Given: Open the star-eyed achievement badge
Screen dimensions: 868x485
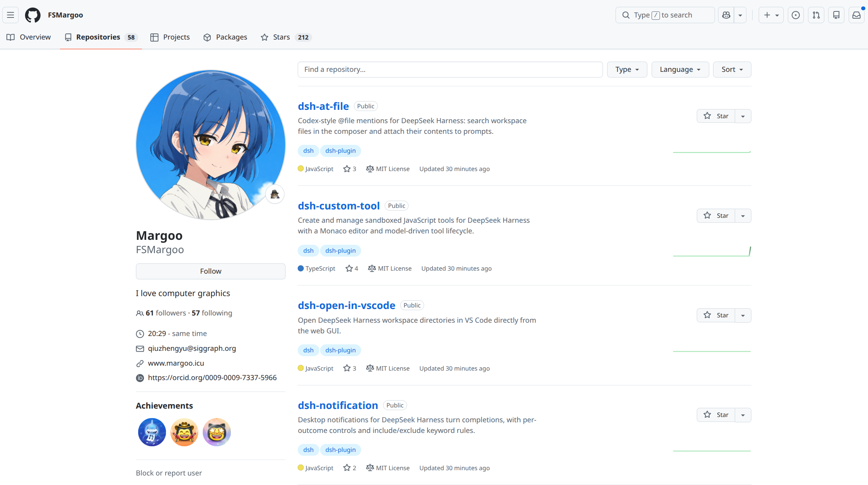Looking at the screenshot, I should (x=217, y=432).
